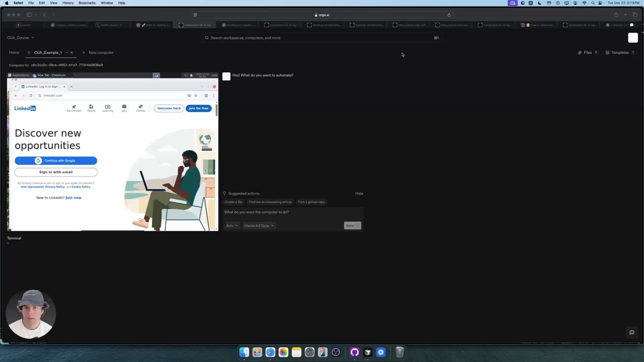Click the 'Join now' link
This screenshot has width=644, height=362.
[73, 198]
